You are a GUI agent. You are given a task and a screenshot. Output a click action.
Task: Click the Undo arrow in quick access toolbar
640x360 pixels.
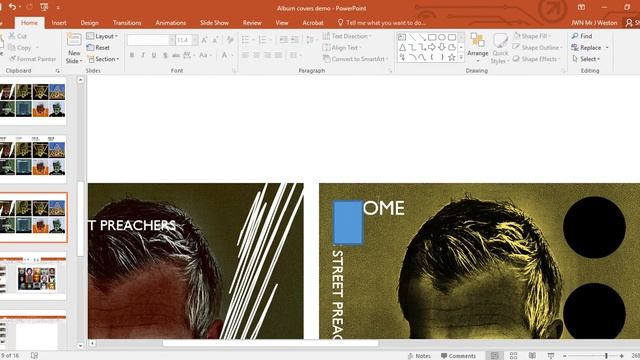point(13,7)
